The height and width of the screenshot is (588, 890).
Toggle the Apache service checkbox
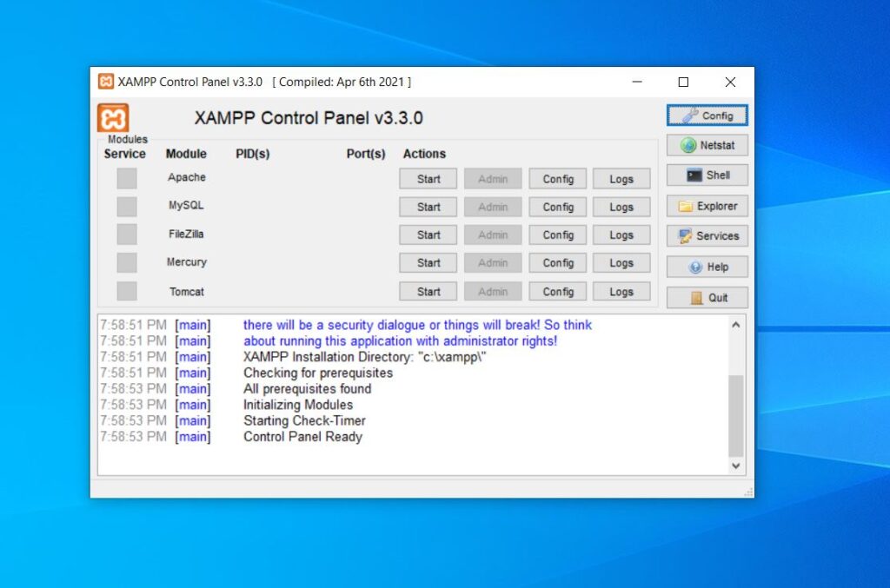tap(127, 179)
